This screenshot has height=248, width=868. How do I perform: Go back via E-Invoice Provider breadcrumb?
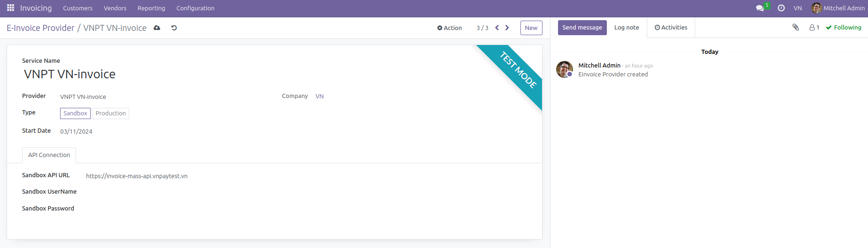(40, 28)
